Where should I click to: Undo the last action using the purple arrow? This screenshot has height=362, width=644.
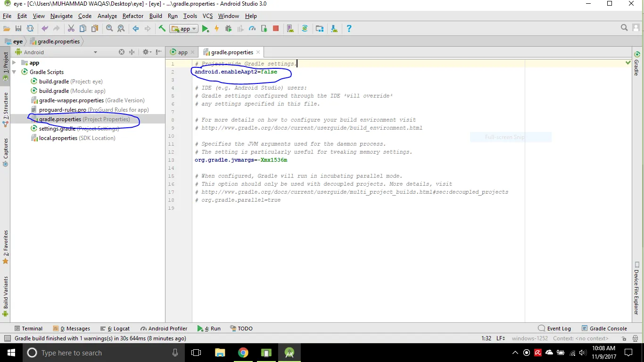(x=45, y=29)
